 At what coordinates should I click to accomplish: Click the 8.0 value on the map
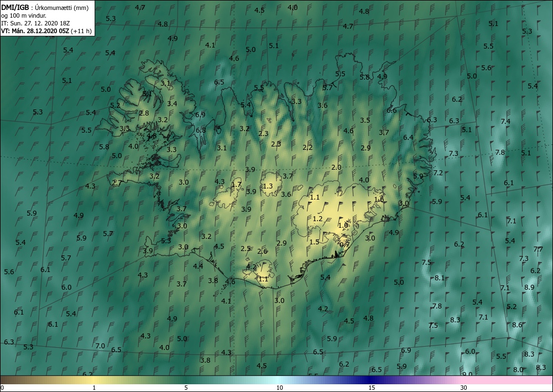[x=518, y=369]
